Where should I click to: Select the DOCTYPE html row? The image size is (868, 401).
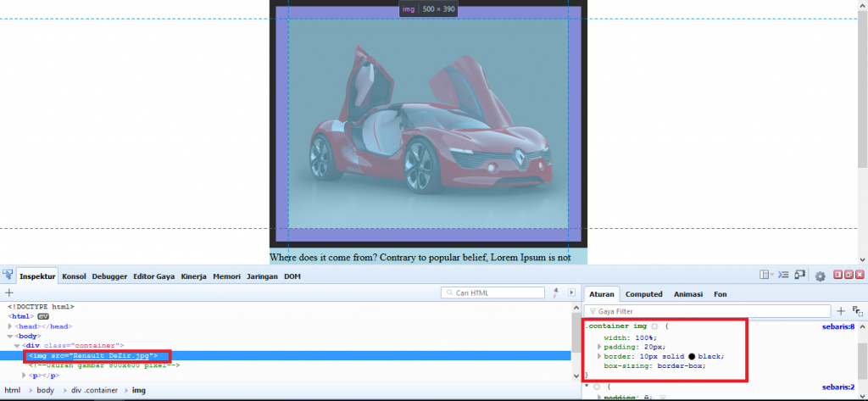click(41, 306)
